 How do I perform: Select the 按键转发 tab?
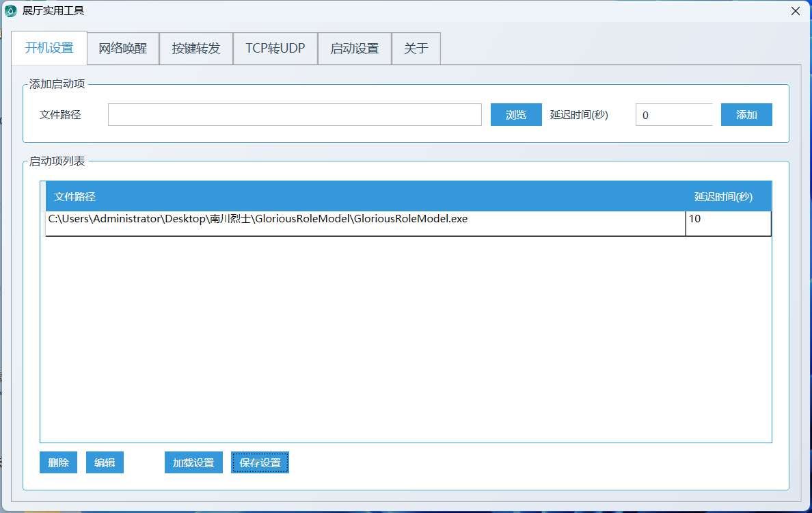[x=196, y=49]
